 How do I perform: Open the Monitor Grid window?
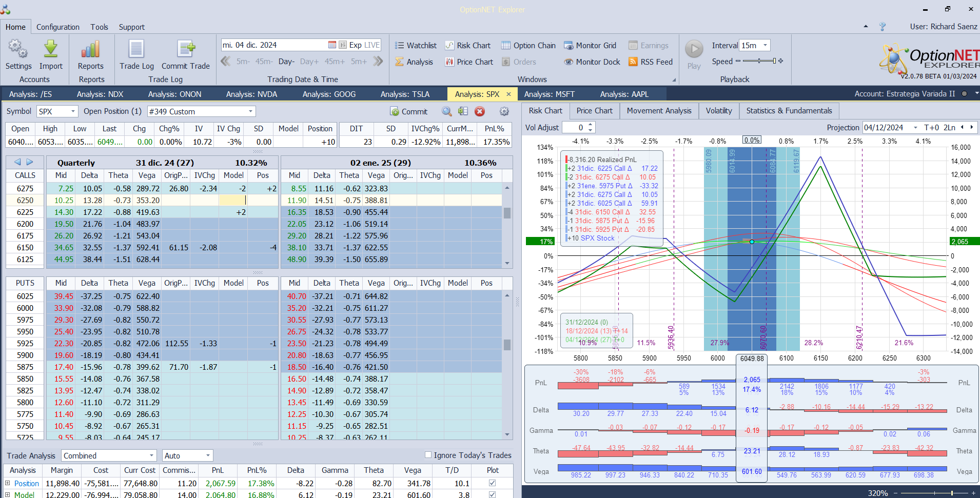coord(590,45)
